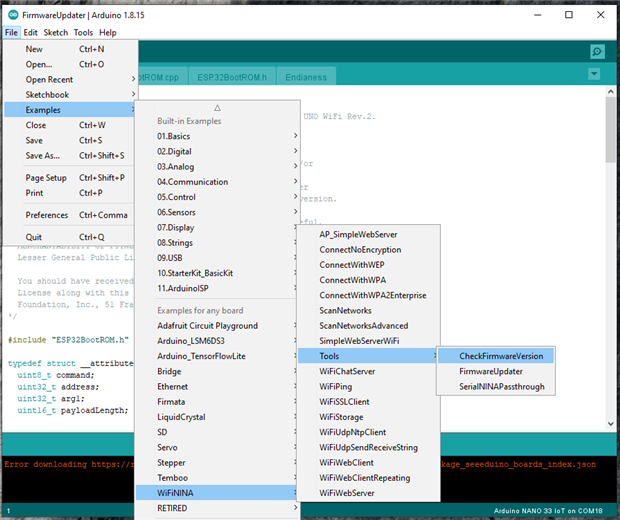This screenshot has height=520, width=620.
Task: Open the Serial Monitor magnifier icon
Action: [x=597, y=52]
